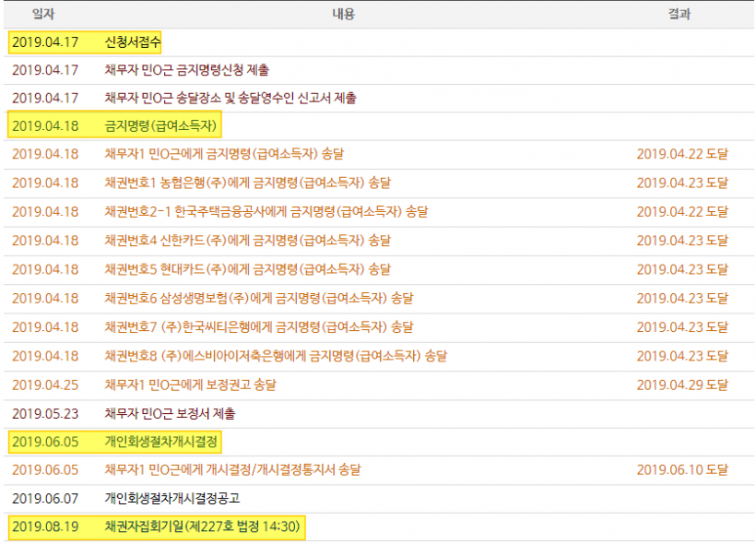
Task: Click the 결과 column header
Action: point(679,14)
